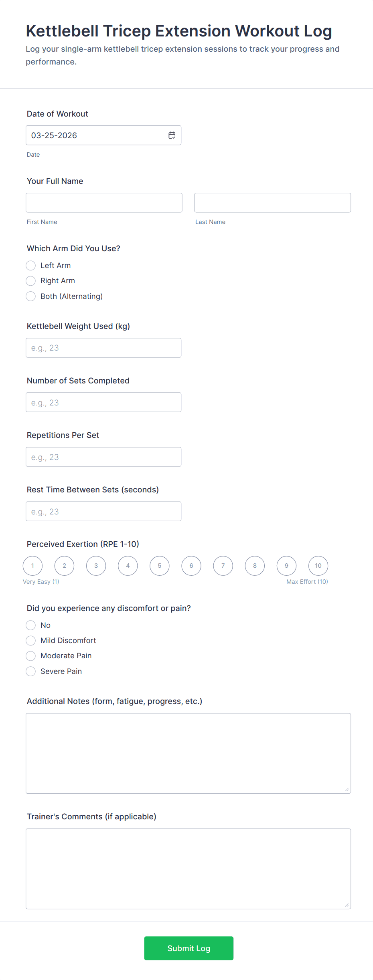Select the Left Arm radio option
The image size is (373, 980).
click(31, 266)
